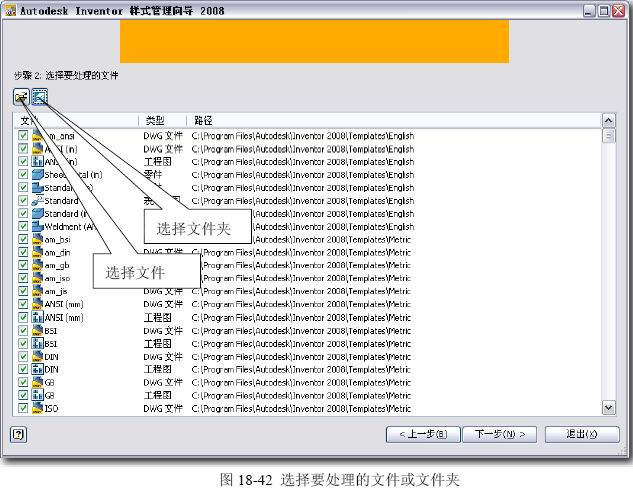Toggle the am_iso row checkbox
Image resolution: width=633 pixels, height=491 pixels.
pos(23,278)
